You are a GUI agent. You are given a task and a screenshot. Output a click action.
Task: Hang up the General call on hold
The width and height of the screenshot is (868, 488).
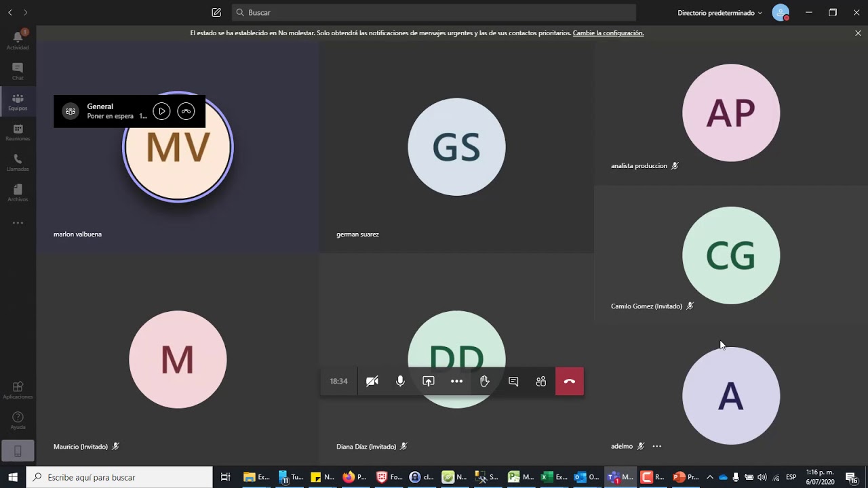tap(186, 111)
